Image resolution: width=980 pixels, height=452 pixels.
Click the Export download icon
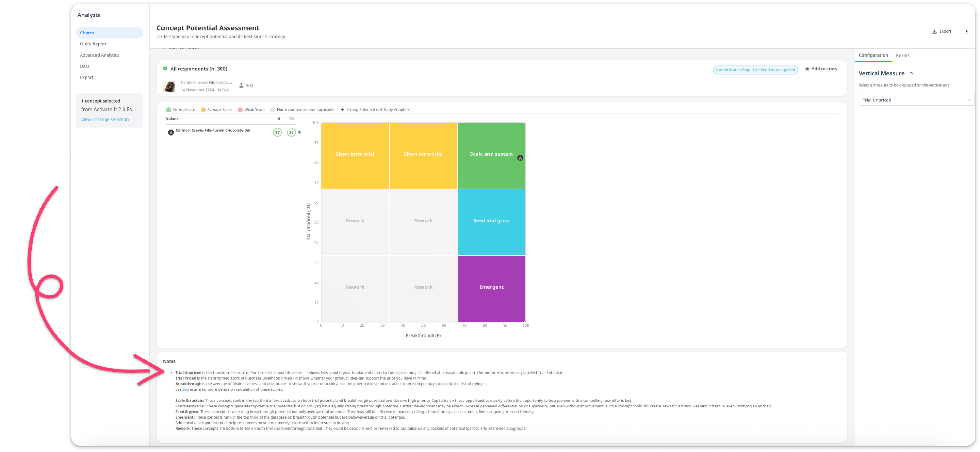(934, 32)
